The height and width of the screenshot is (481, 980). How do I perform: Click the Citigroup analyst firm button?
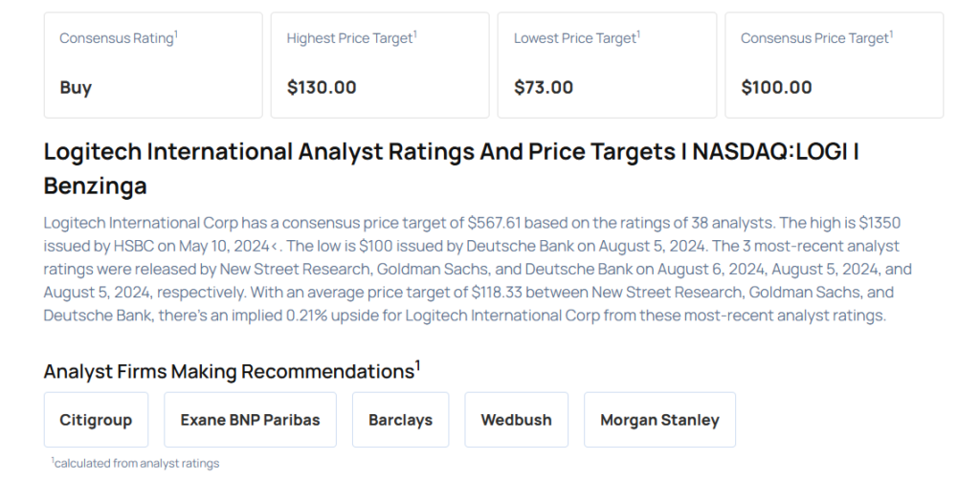(x=96, y=420)
